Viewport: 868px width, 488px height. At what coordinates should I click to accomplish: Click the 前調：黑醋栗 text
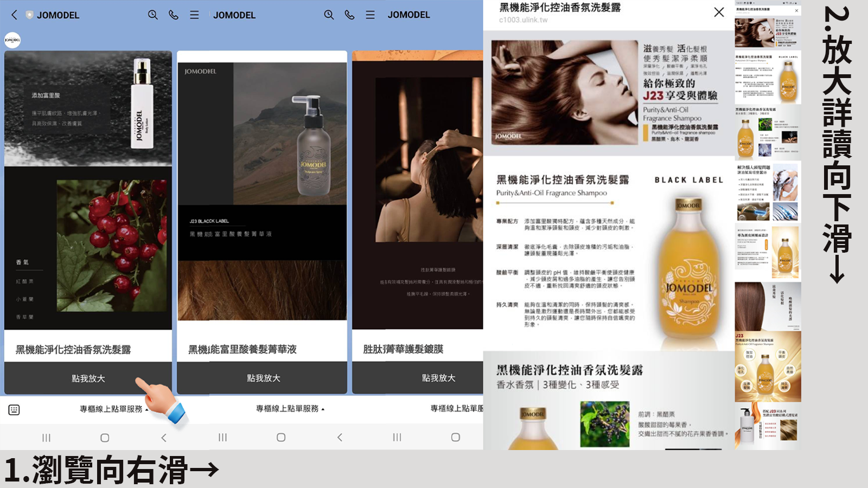point(656,414)
